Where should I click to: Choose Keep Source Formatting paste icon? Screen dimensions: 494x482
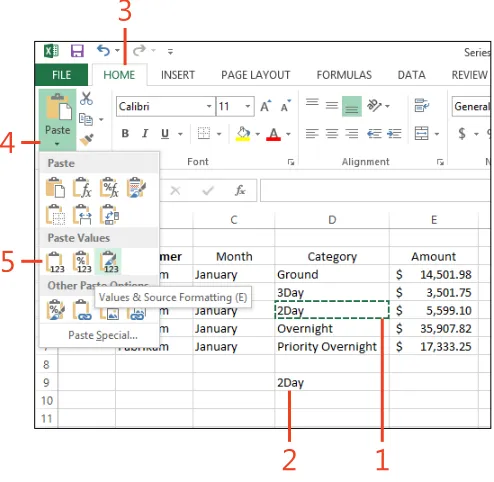coord(136,188)
